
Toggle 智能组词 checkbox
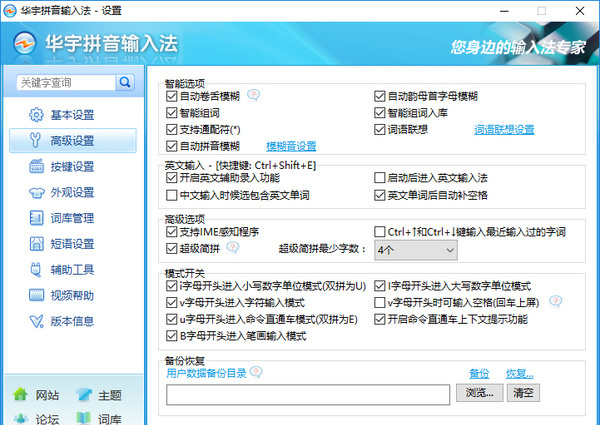pos(171,113)
